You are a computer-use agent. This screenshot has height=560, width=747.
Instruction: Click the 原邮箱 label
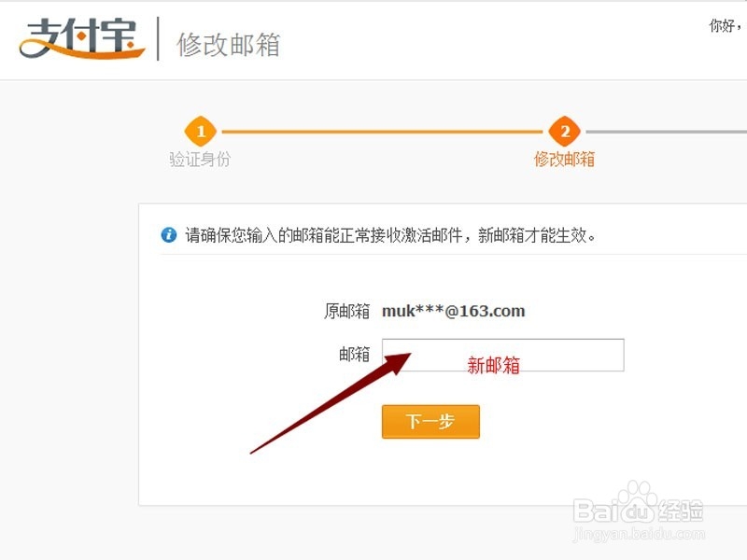[x=346, y=311]
